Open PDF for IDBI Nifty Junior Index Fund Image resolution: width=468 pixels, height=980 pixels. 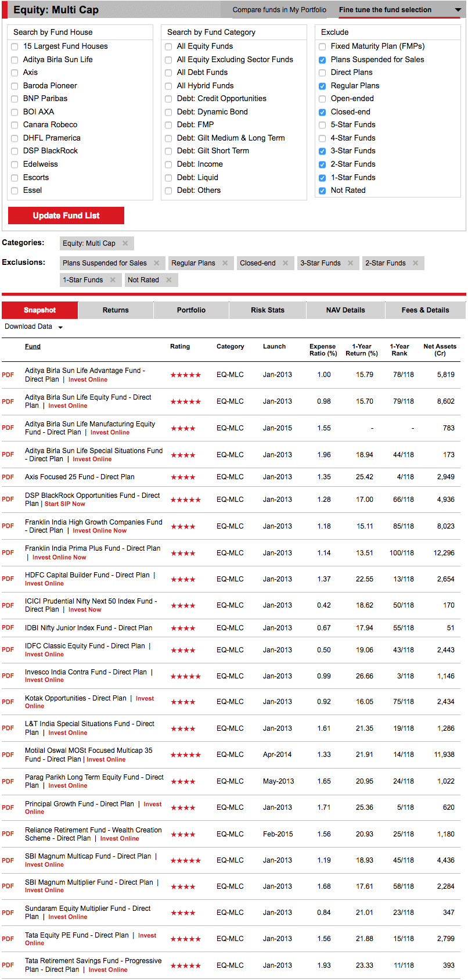(x=8, y=628)
